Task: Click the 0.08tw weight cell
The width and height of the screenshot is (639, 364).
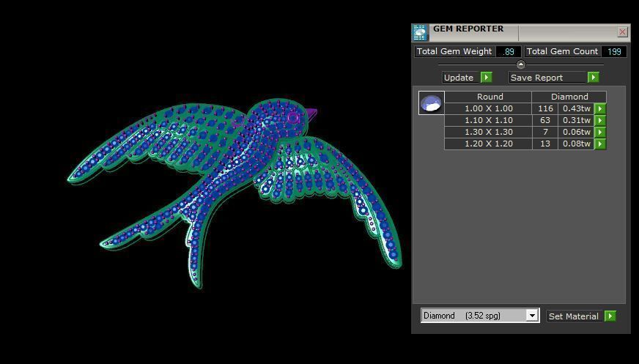Action: [576, 144]
